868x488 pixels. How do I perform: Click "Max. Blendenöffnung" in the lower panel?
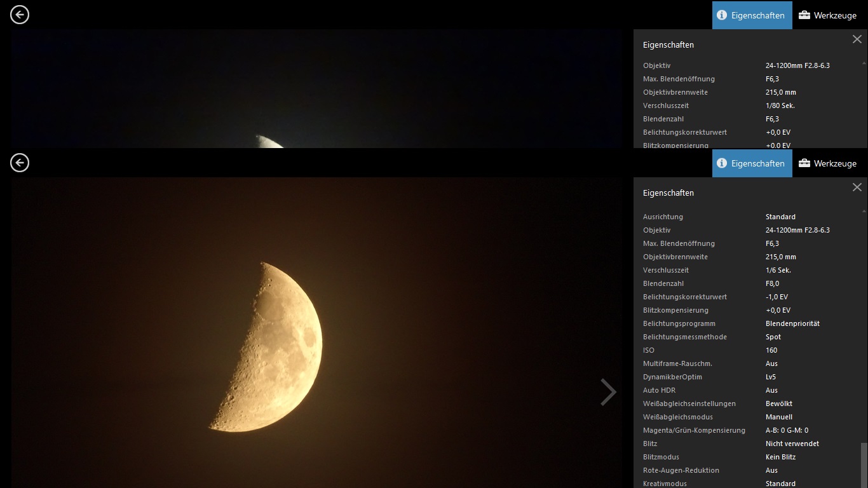[679, 243]
